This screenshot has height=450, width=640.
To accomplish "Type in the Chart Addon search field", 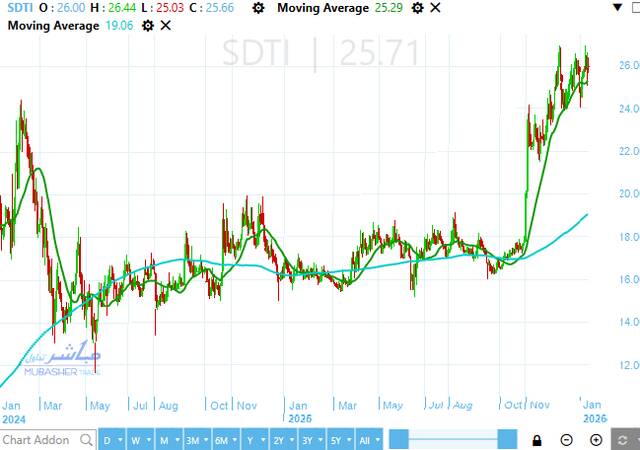I will click(37, 439).
